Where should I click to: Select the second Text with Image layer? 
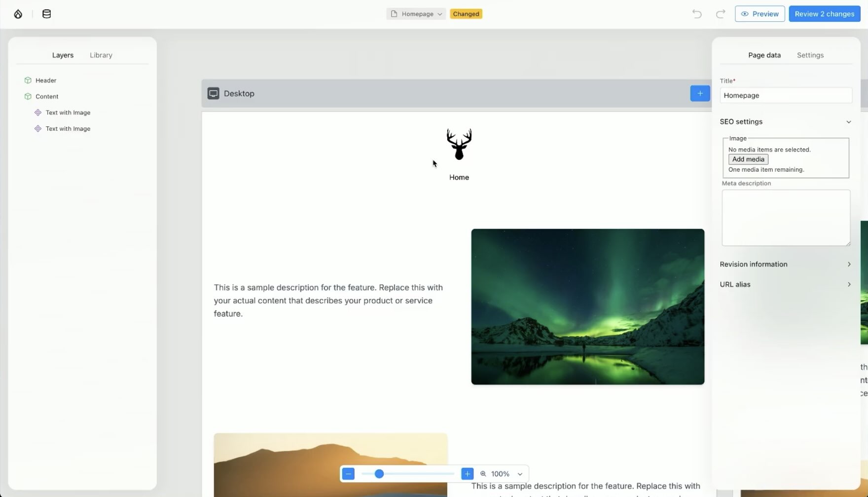pos(68,128)
